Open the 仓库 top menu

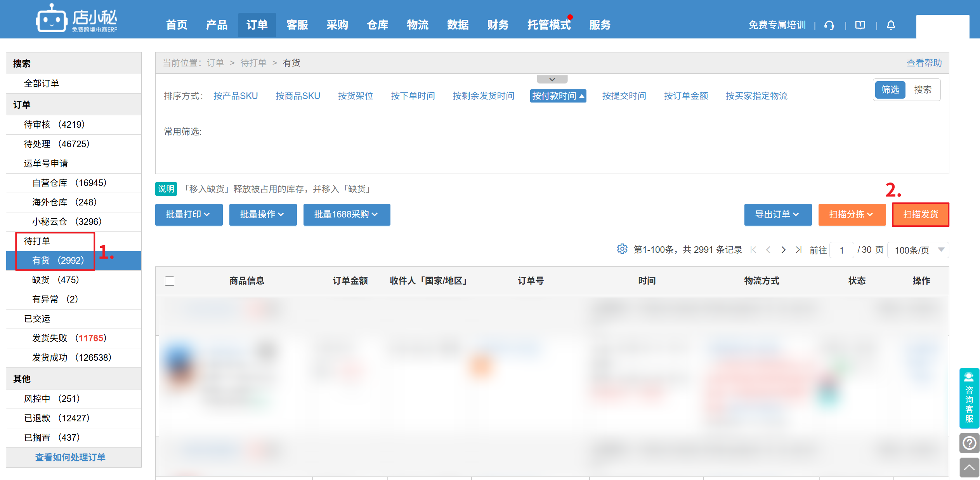(x=377, y=25)
